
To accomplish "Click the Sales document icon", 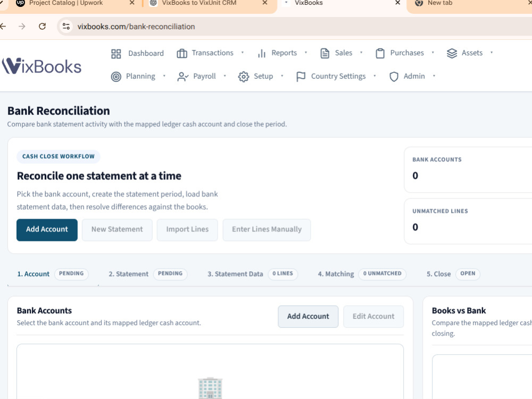I will tap(325, 53).
